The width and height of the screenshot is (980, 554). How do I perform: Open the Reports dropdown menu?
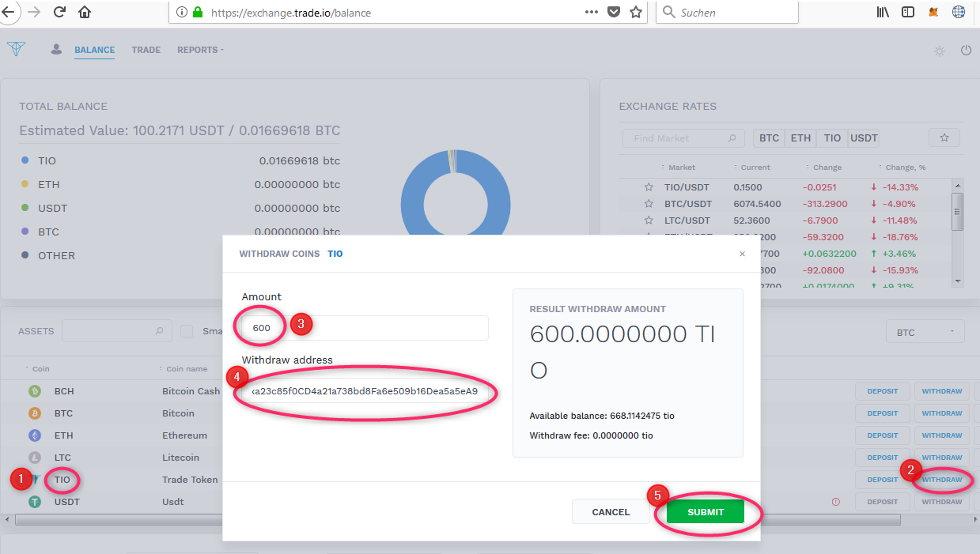200,50
